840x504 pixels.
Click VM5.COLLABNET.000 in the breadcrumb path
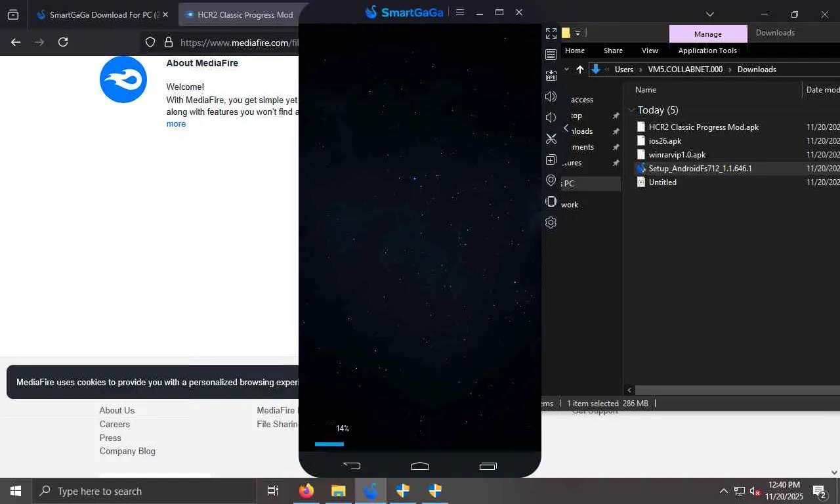[685, 70]
